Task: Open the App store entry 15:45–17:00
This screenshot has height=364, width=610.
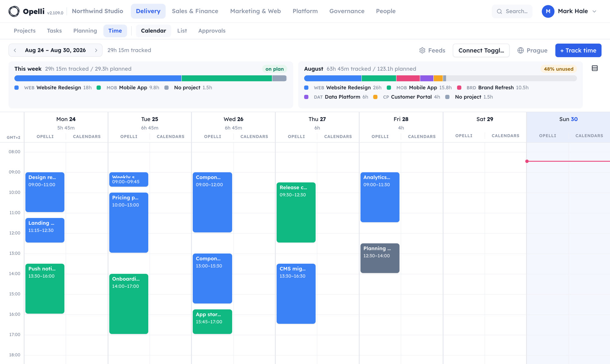Action: [x=212, y=322]
